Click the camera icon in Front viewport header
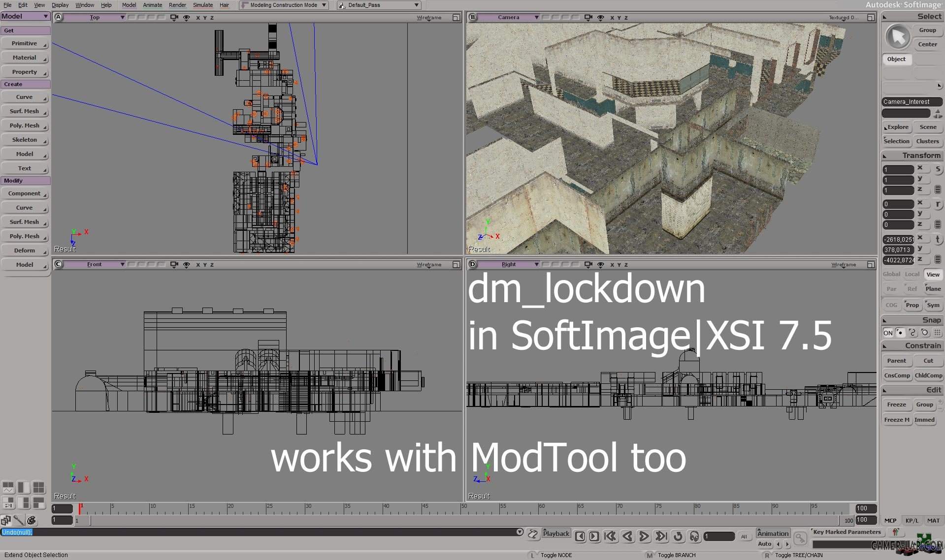Image resolution: width=945 pixels, height=560 pixels. pos(174,264)
